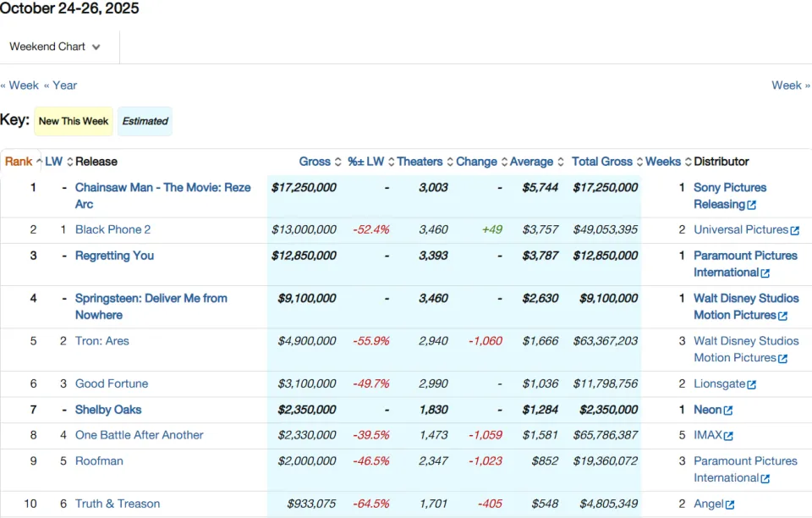Sort by %± LW arrows icon
This screenshot has height=518, width=812.
click(x=391, y=162)
